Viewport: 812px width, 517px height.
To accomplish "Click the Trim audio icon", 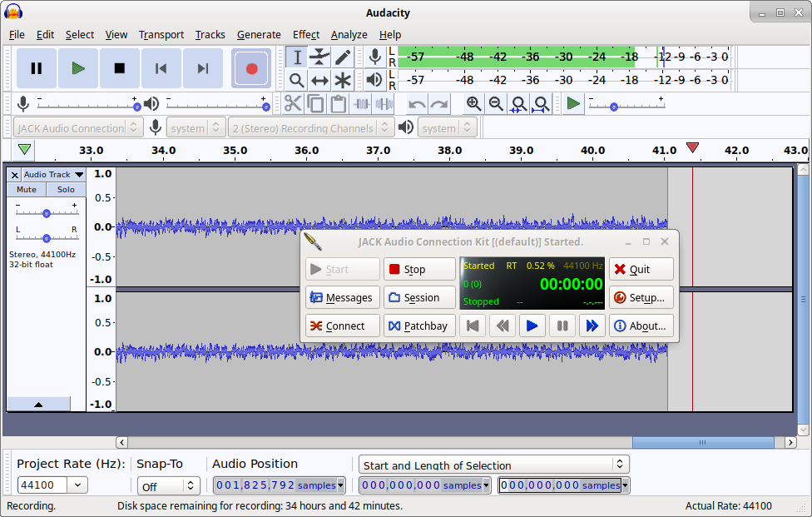I will [361, 104].
